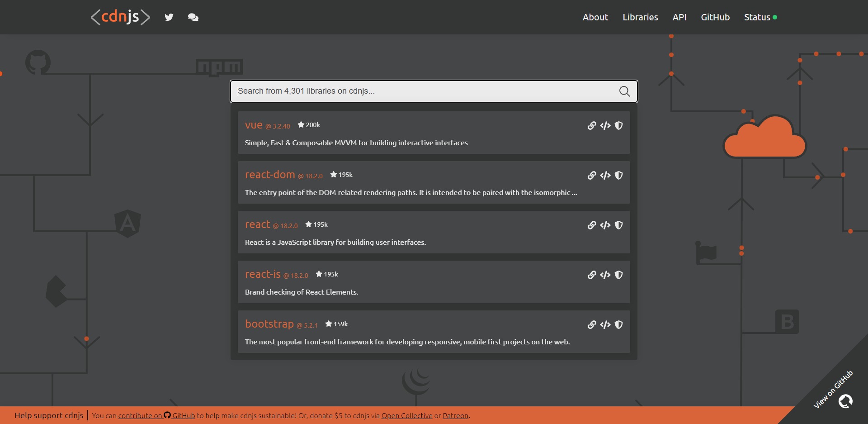Focus the library search input field
This screenshot has height=424, width=868.
(425, 91)
